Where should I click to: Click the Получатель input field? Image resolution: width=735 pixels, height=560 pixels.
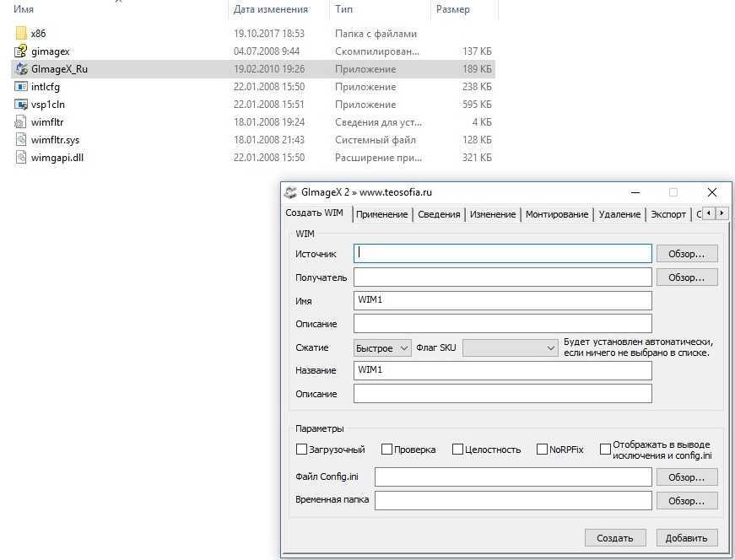pyautogui.click(x=502, y=277)
